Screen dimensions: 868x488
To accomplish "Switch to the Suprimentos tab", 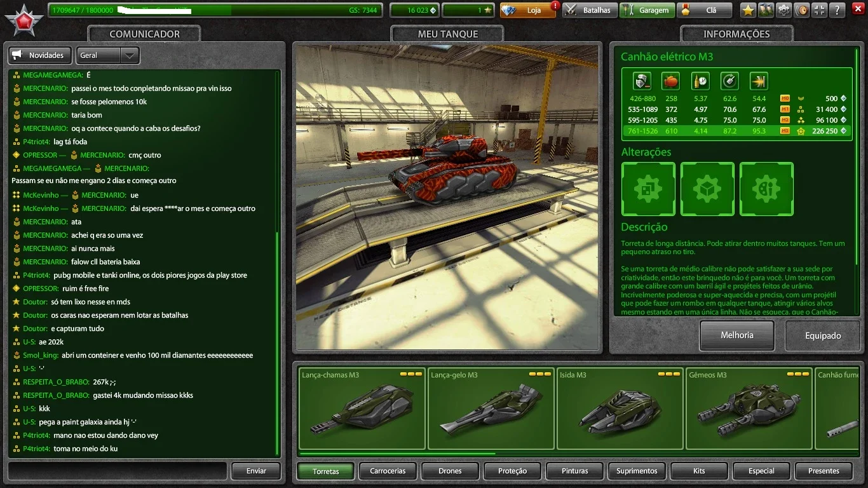I will (x=637, y=471).
